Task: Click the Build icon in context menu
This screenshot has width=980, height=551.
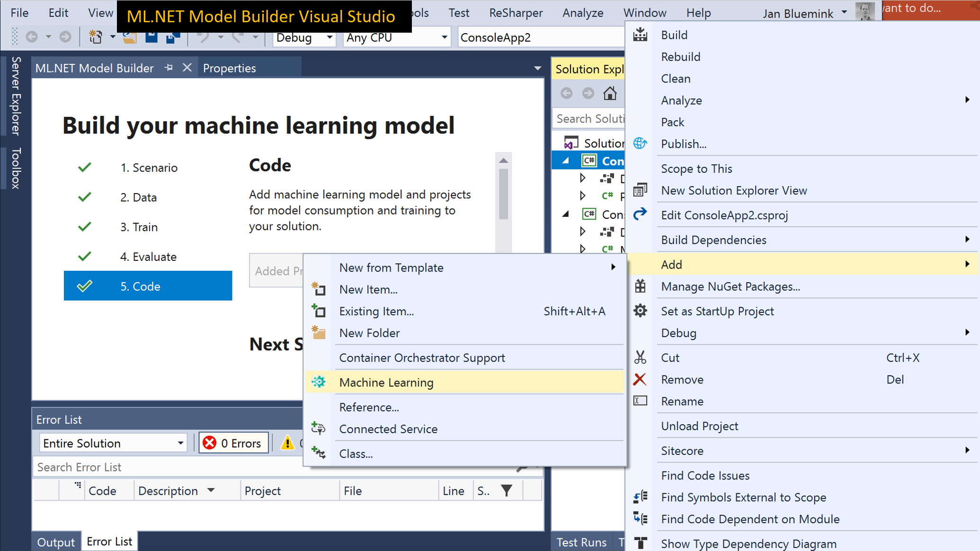Action: point(640,35)
